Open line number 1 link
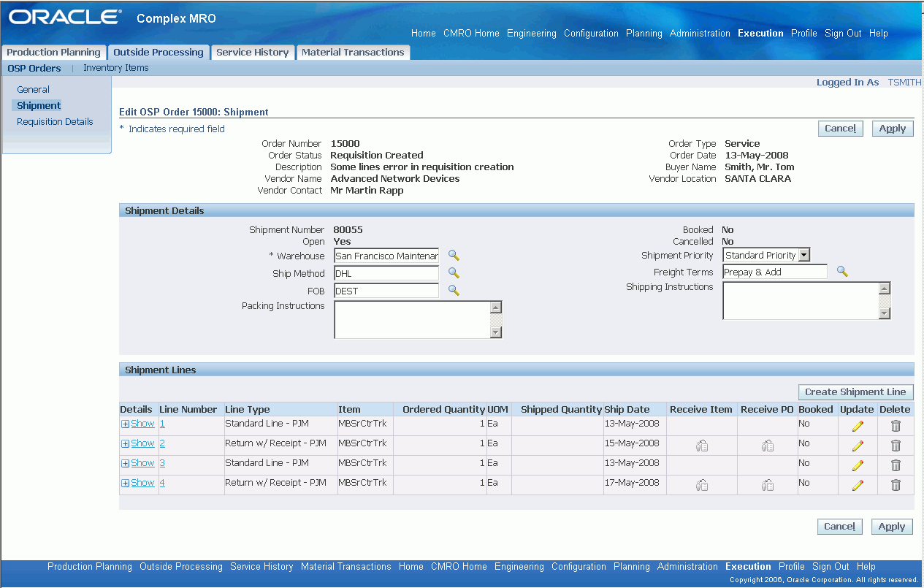 click(x=162, y=424)
